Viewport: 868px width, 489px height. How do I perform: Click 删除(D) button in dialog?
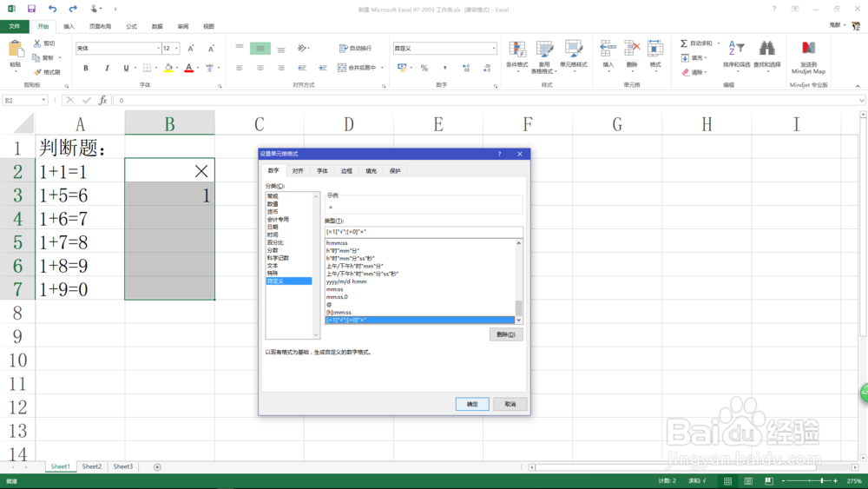coord(506,334)
